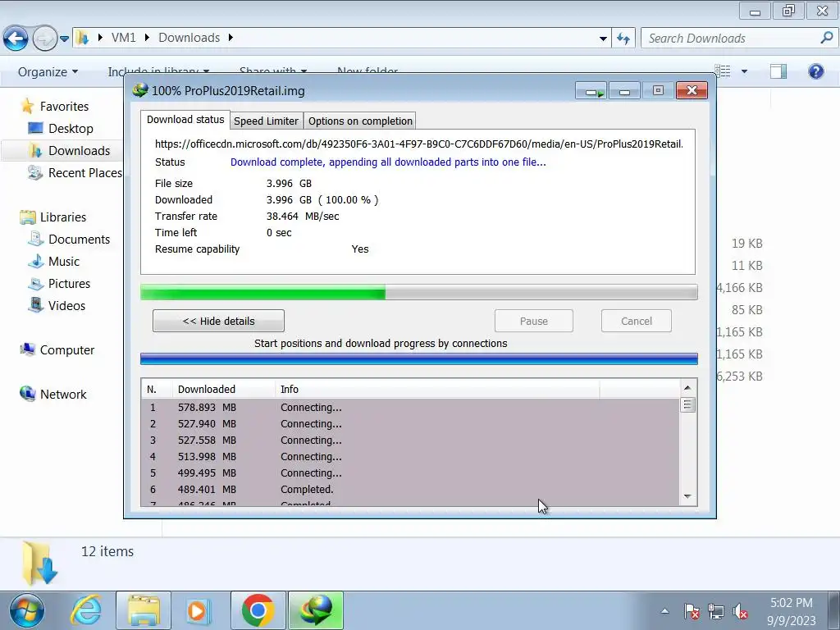
Task: Click Internet Download Manager taskbar icon
Action: 316,610
